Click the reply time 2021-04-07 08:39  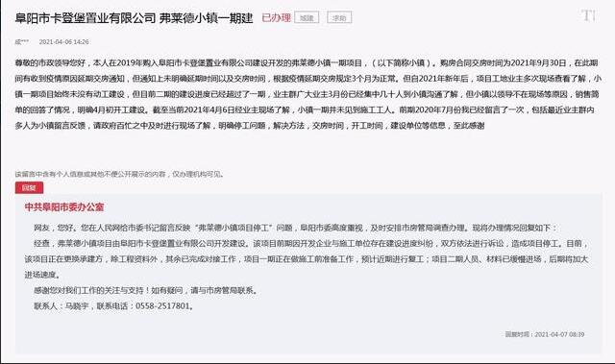(x=559, y=334)
